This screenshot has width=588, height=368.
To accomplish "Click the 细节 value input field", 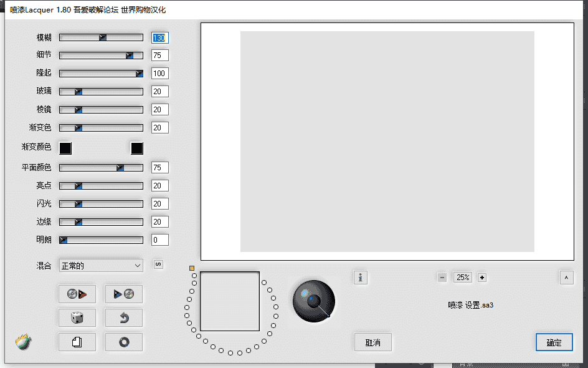I will point(159,56).
